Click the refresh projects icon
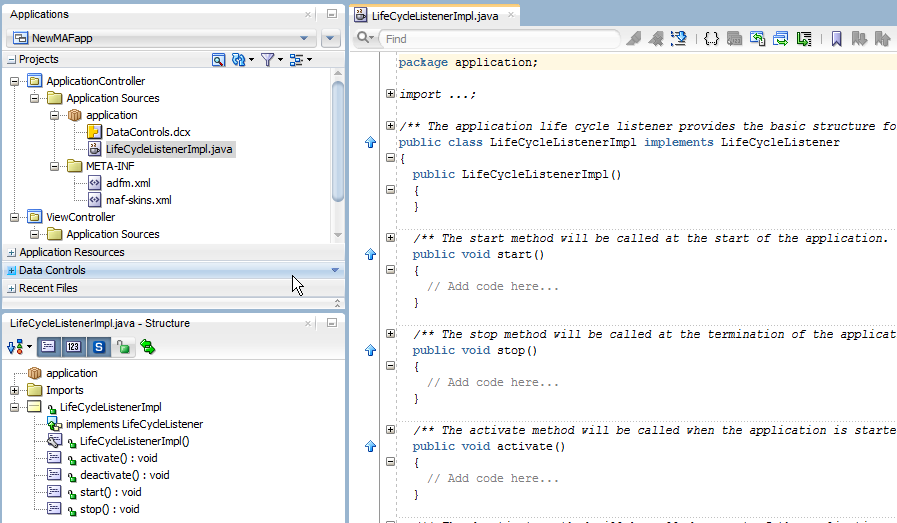The image size is (897, 523). [239, 60]
